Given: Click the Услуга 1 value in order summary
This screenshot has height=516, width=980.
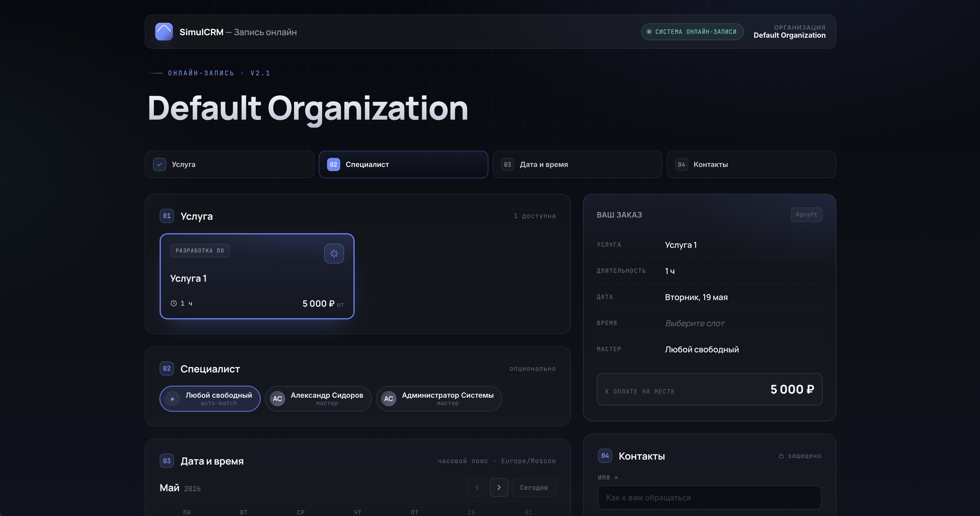Looking at the screenshot, I should point(680,245).
